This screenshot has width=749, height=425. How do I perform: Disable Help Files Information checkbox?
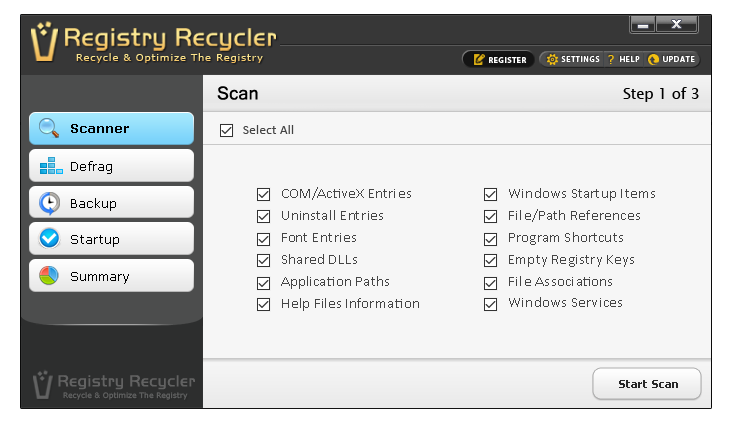tap(263, 304)
